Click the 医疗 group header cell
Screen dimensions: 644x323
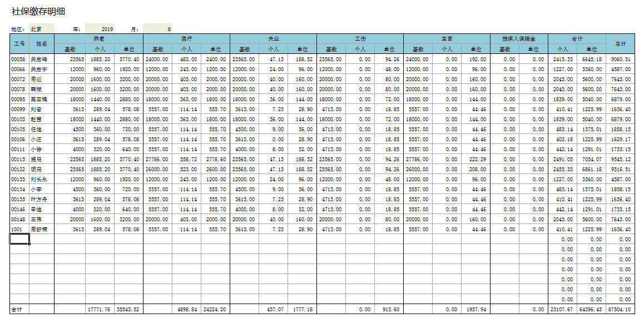tap(186, 39)
